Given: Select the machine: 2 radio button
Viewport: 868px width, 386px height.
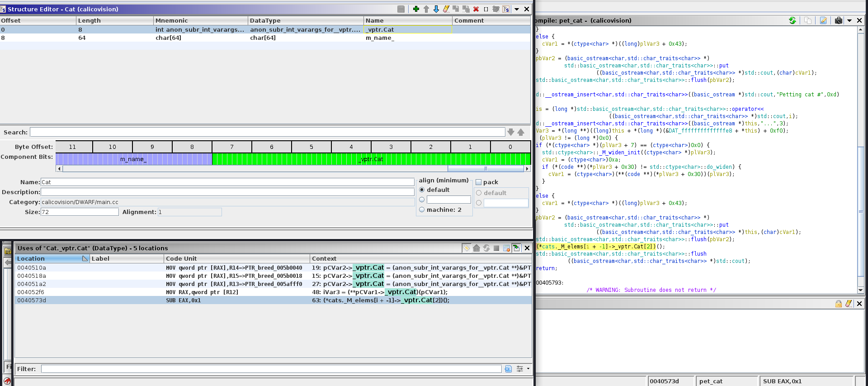Looking at the screenshot, I should point(422,210).
